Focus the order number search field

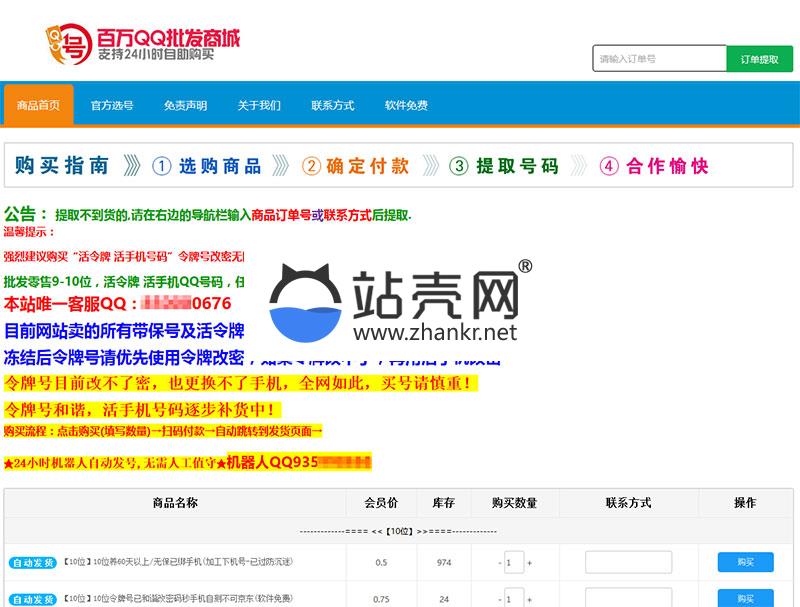pos(659,59)
